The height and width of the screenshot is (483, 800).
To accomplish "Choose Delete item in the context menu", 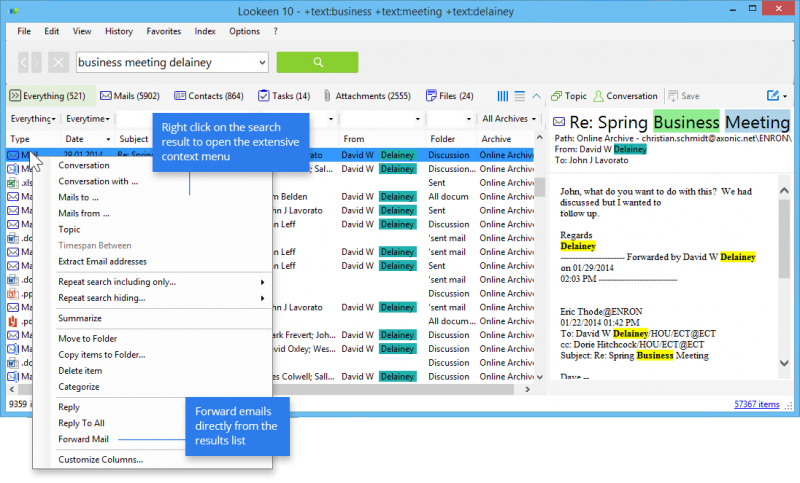I will point(80,371).
